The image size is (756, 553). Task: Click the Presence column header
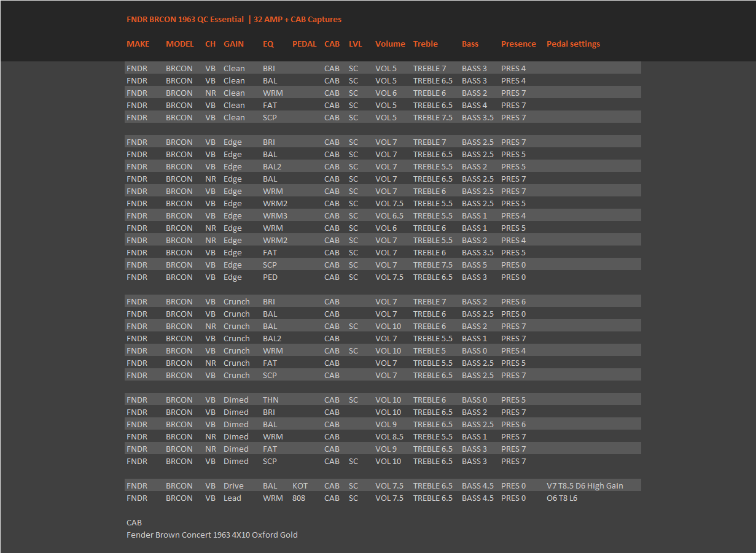(x=518, y=44)
